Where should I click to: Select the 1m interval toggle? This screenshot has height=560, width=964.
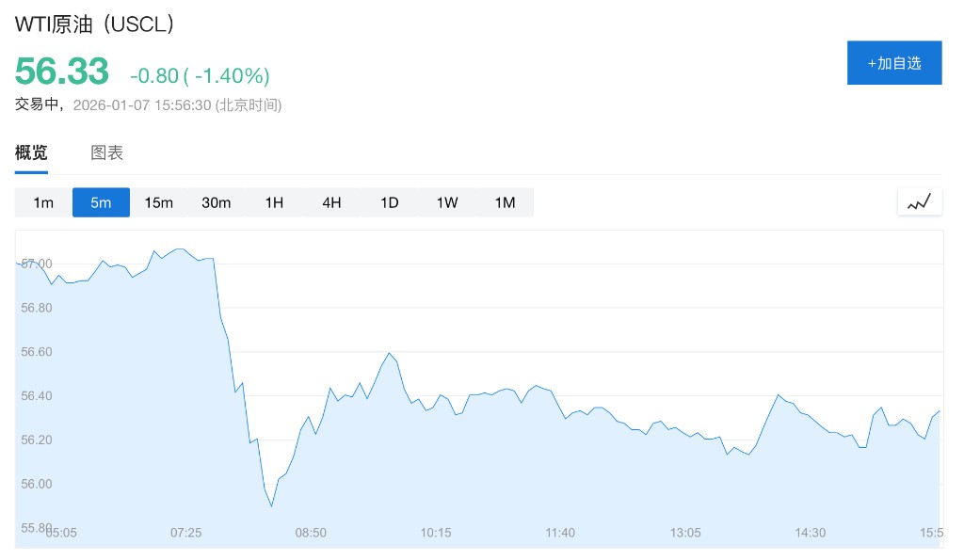[x=43, y=202]
